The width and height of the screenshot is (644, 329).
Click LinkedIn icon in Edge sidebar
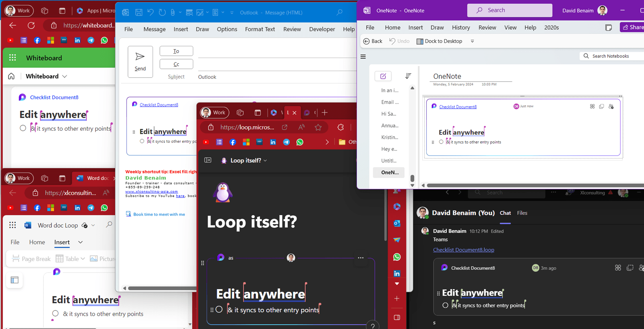tap(397, 273)
